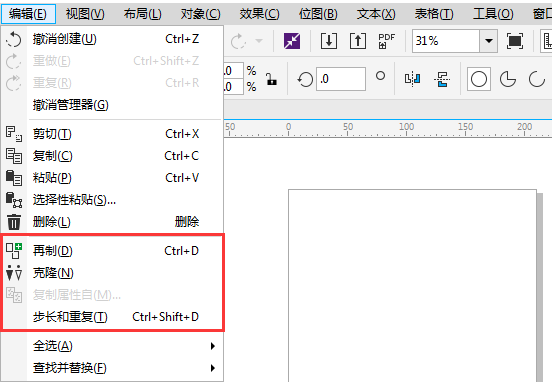
Task: Click the clone icon beside 克隆(N)
Action: click(14, 273)
